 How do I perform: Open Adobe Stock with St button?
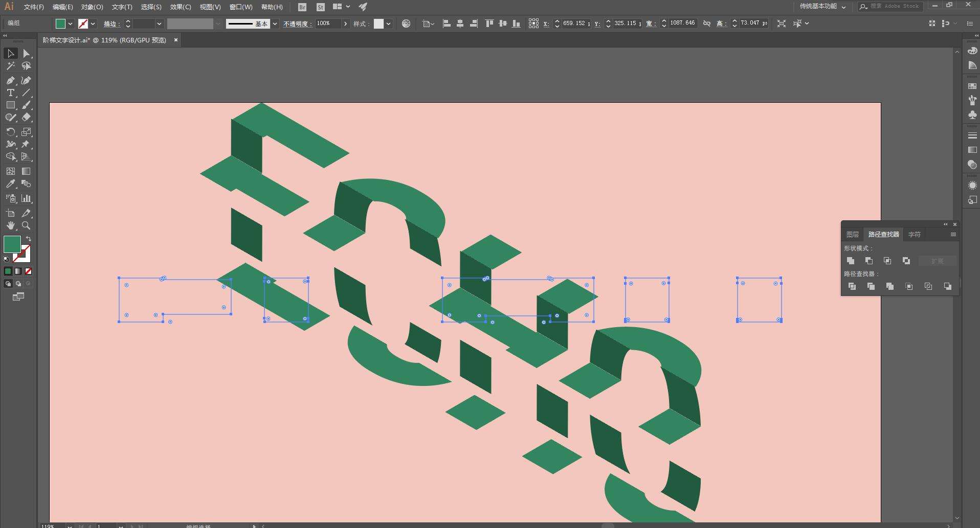[321, 7]
